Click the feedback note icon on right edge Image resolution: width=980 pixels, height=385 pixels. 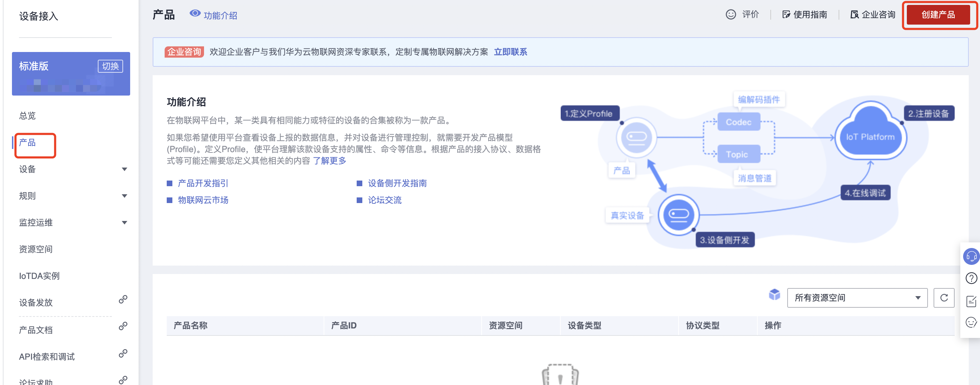[971, 301]
